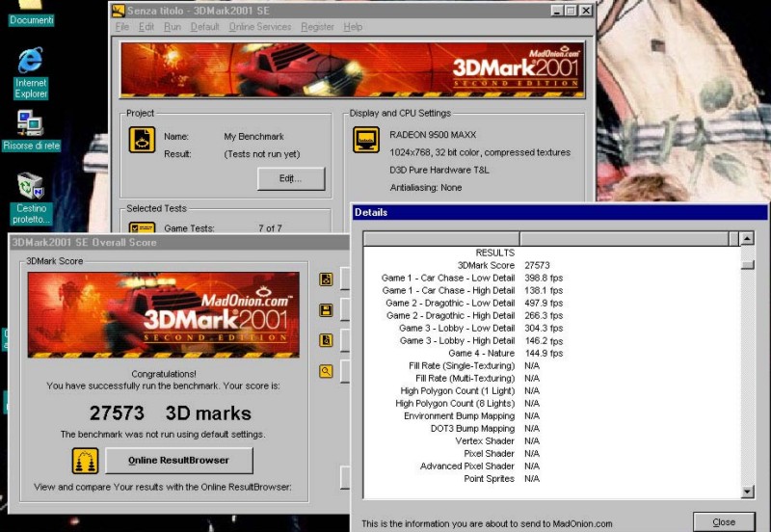Select the Point Sprites row

[551, 478]
